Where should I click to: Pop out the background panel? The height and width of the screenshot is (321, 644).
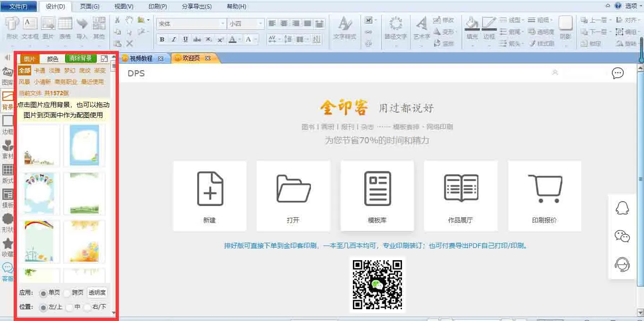point(104,59)
